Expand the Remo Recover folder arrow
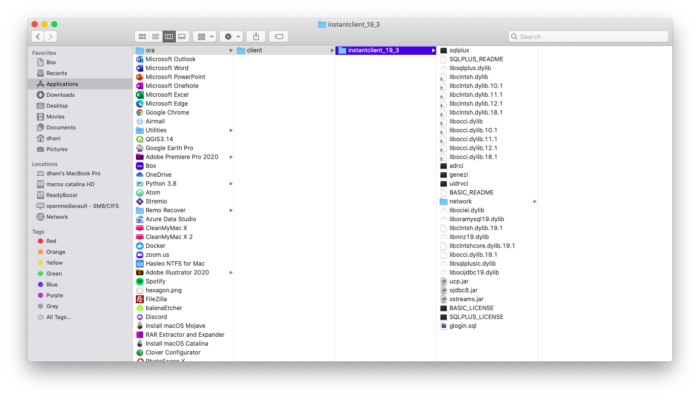Image resolution: width=700 pixels, height=398 pixels. [231, 210]
